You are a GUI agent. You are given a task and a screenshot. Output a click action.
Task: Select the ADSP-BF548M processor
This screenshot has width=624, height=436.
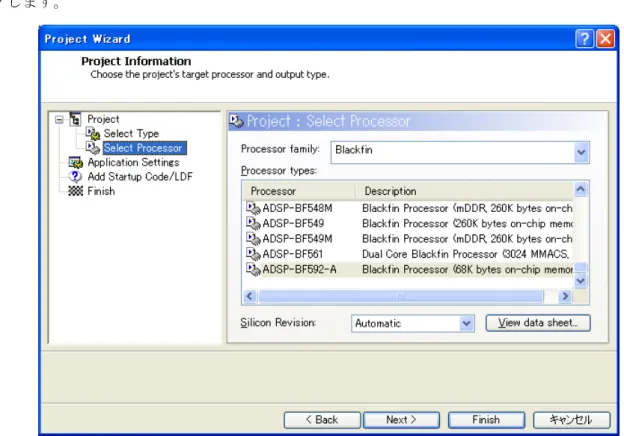297,208
